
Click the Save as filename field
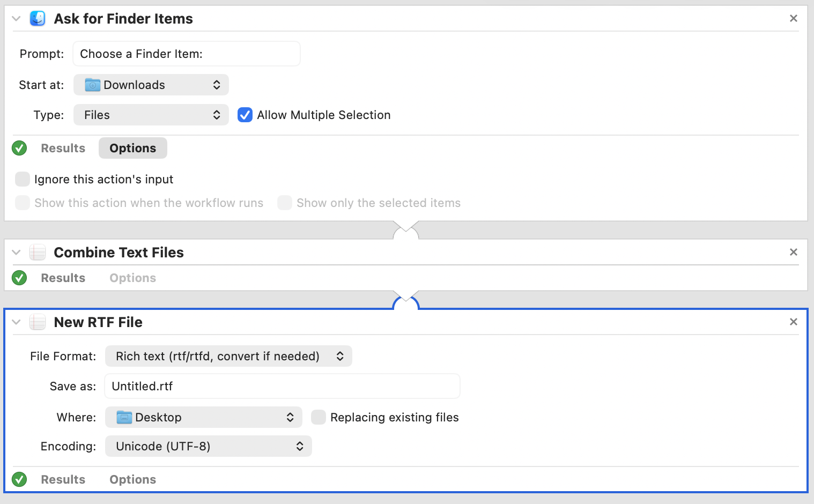[x=282, y=386]
